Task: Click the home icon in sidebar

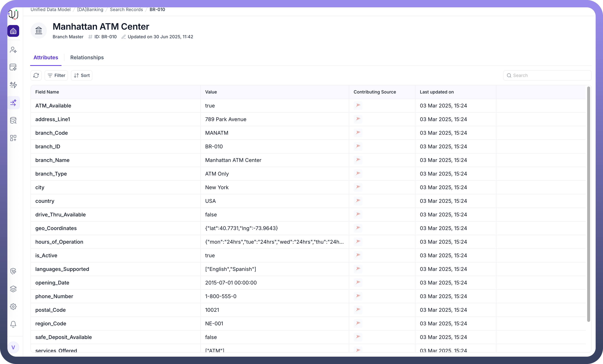Action: [13, 31]
